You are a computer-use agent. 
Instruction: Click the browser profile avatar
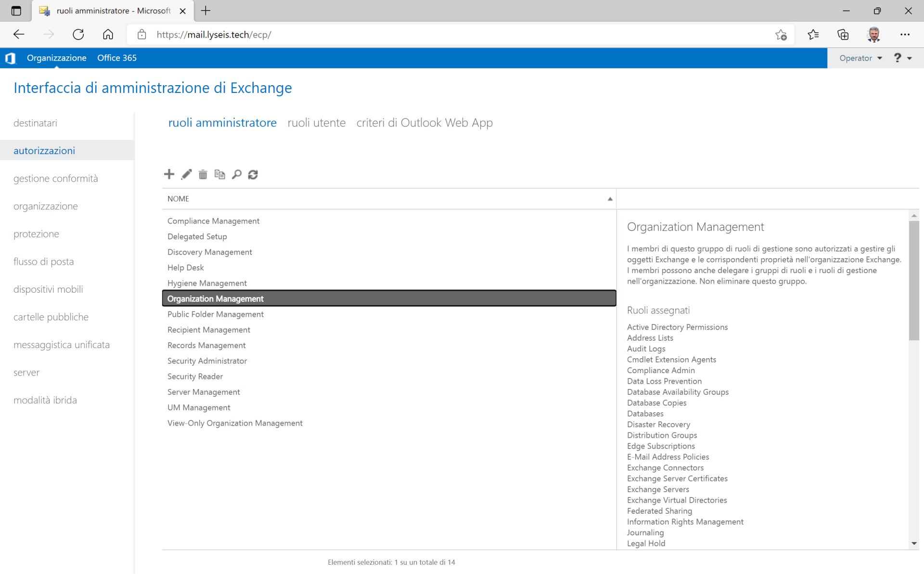(x=874, y=35)
